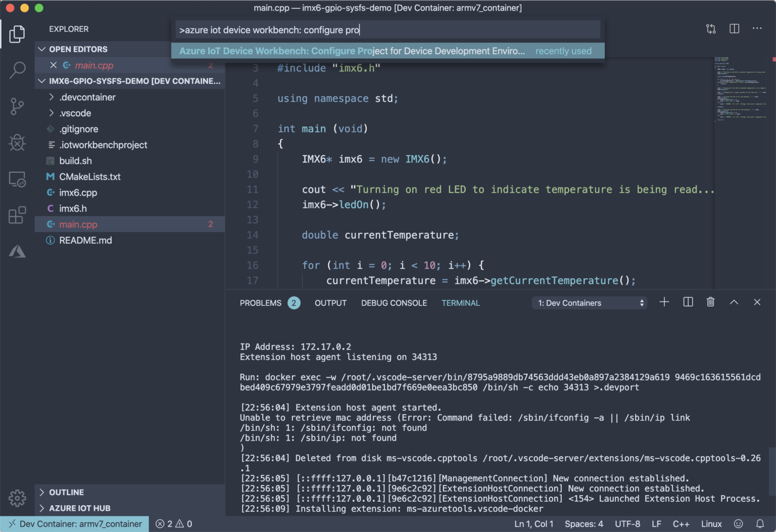Open the Azure extension view in the activity bar

(x=17, y=251)
